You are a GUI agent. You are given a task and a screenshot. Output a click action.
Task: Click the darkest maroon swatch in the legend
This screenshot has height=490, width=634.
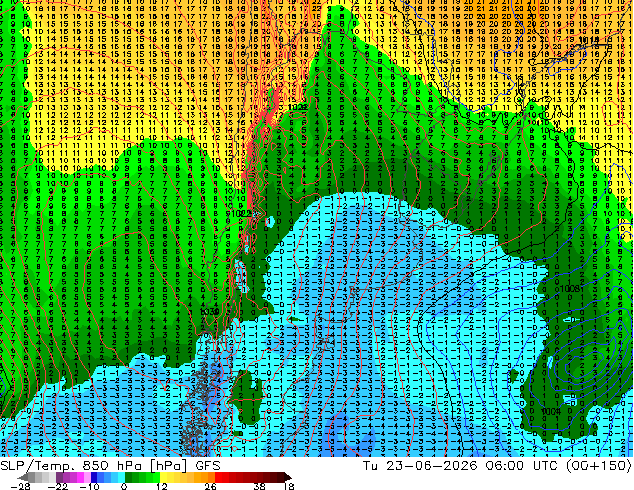281,477
